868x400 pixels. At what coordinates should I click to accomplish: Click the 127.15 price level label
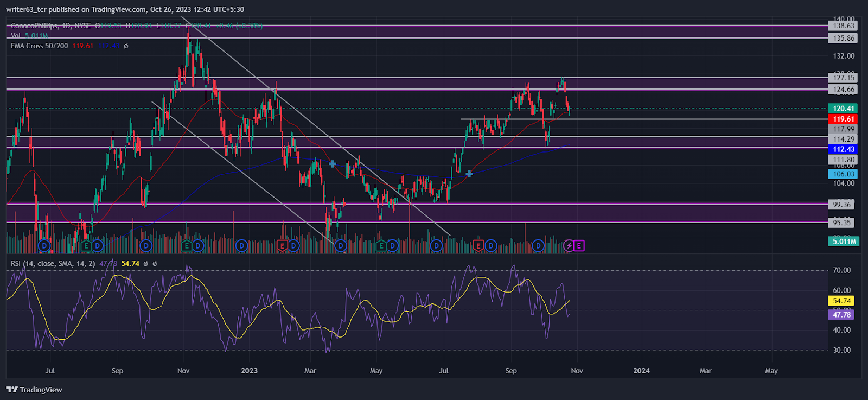(x=844, y=78)
